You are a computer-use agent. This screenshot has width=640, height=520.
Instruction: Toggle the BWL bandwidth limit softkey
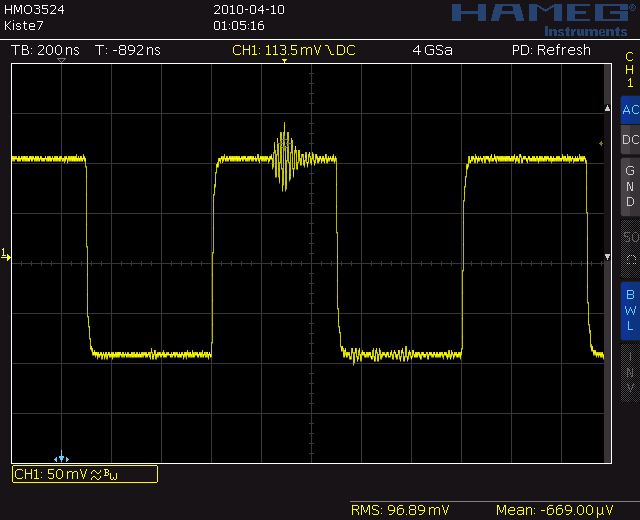(x=630, y=310)
